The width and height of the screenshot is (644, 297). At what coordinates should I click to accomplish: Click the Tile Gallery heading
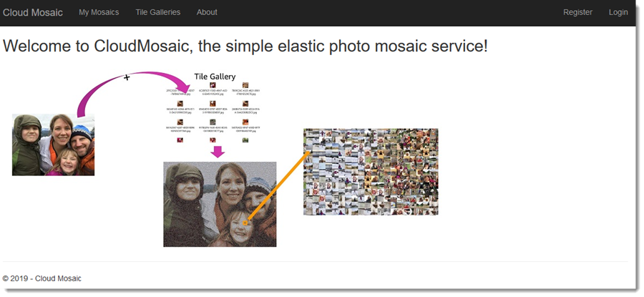click(x=215, y=77)
